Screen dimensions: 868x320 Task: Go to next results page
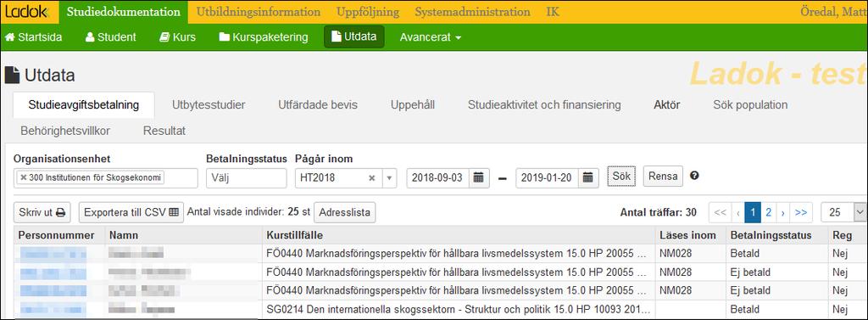[x=782, y=212]
